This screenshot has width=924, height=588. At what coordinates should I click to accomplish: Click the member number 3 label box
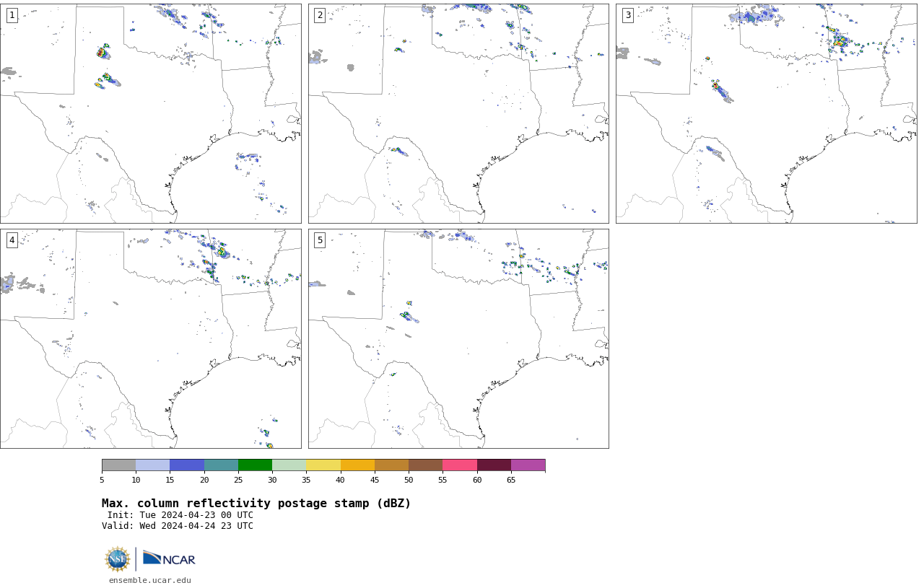(628, 15)
